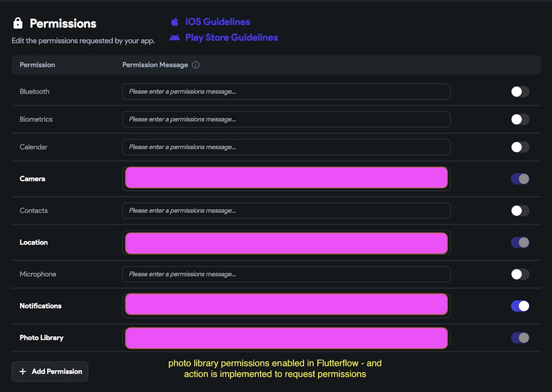Click the Calendar permission message field
552x392 pixels.
point(286,147)
